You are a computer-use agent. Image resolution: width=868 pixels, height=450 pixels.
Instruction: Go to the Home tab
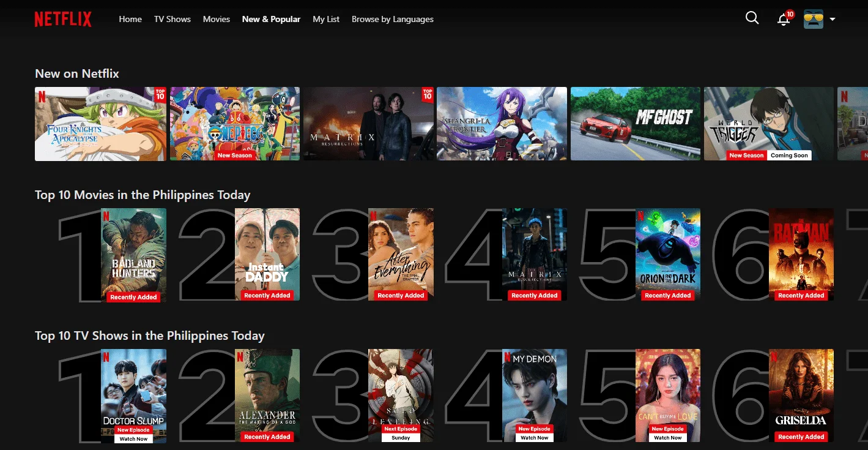pos(130,19)
